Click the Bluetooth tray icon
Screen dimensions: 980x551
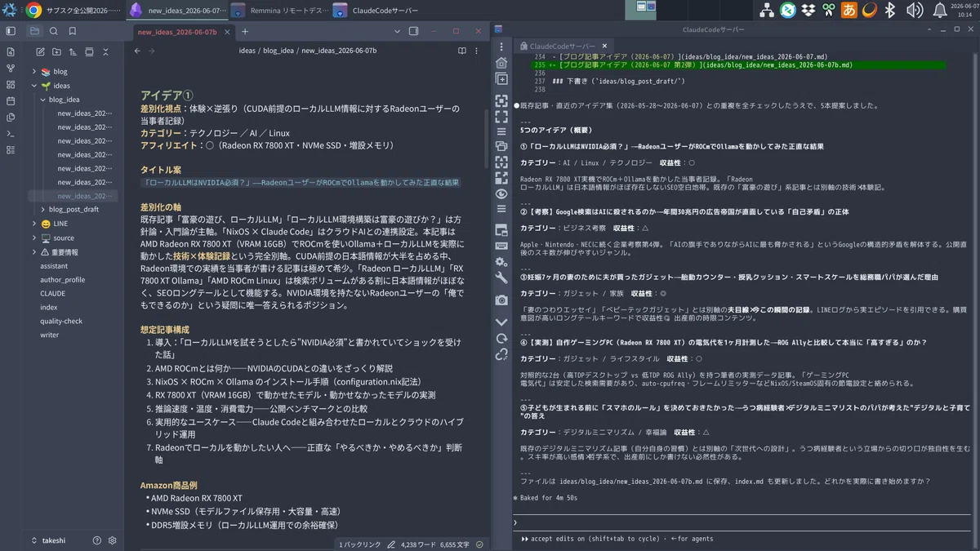pyautogui.click(x=891, y=10)
